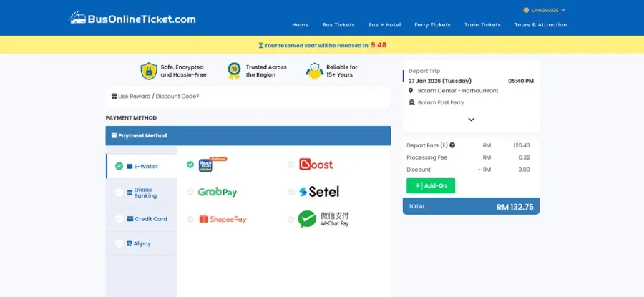Go to Ferry Tickets menu item

(x=432, y=25)
